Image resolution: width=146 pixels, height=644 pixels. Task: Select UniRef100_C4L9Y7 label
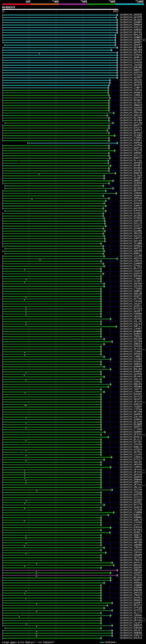(x=131, y=623)
